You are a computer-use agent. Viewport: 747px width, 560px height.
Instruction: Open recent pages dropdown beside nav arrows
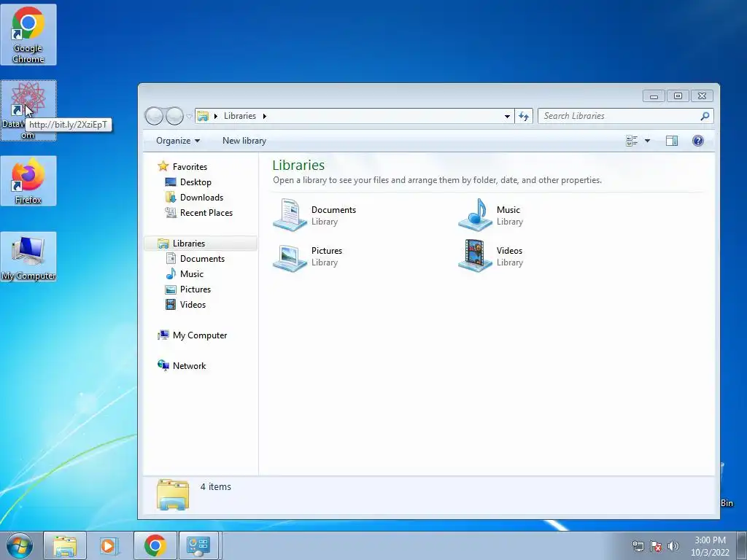pos(189,116)
